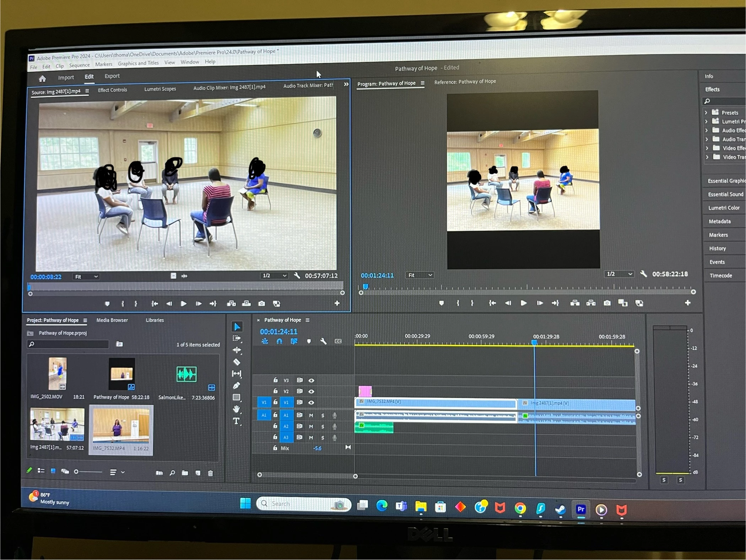The height and width of the screenshot is (560, 746).
Task: Solo audio track A2
Action: pyautogui.click(x=323, y=426)
